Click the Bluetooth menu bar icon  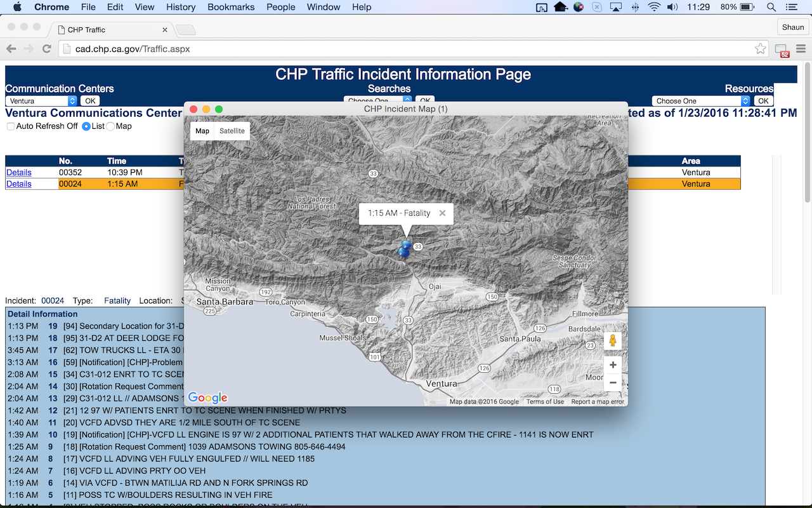pyautogui.click(x=635, y=7)
